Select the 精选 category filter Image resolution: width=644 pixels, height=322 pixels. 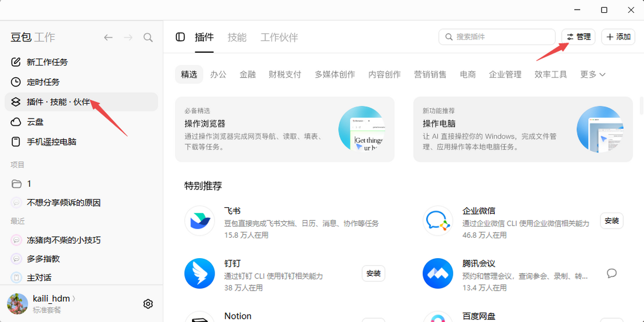189,75
